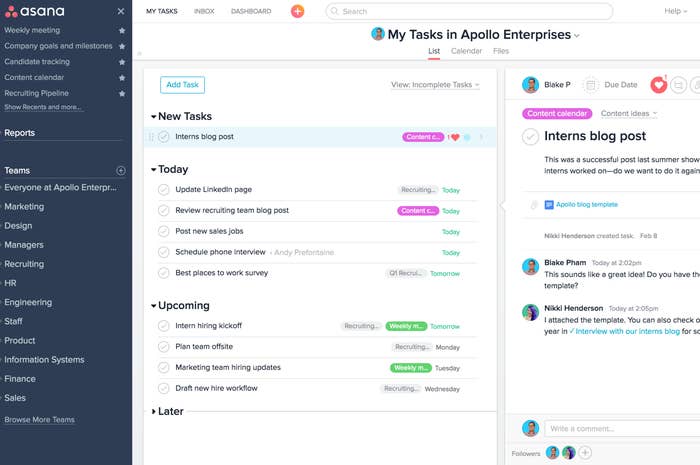This screenshot has height=465, width=700.
Task: Open My Tasks title dropdown arrow
Action: pyautogui.click(x=576, y=36)
